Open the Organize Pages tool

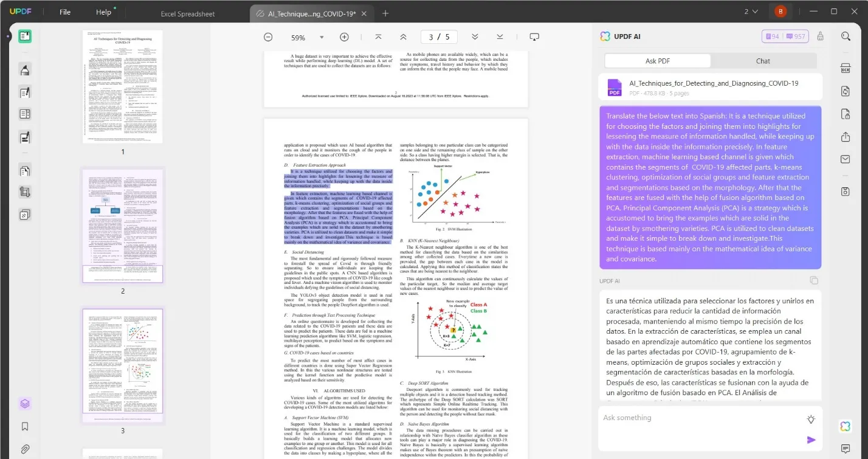(x=25, y=171)
